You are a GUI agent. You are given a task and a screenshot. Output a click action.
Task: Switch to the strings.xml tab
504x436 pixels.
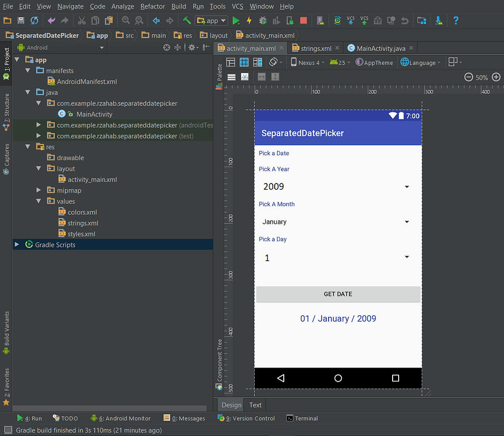pos(316,48)
